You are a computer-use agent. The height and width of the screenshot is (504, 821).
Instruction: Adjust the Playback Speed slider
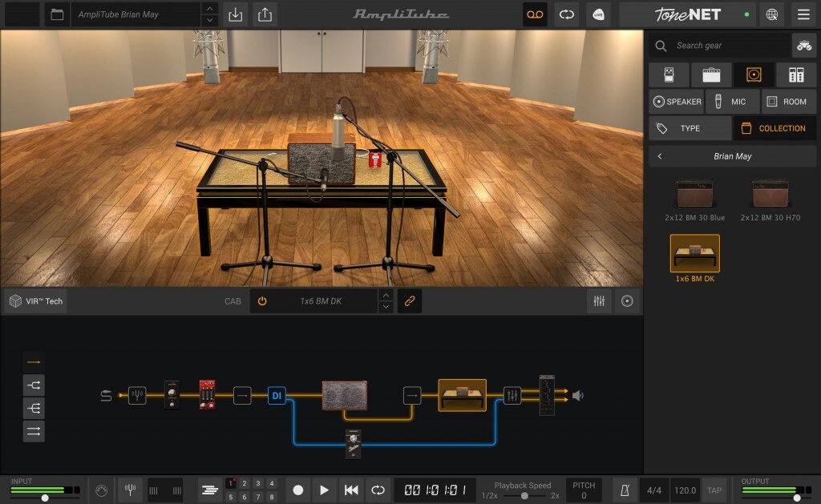click(x=524, y=496)
